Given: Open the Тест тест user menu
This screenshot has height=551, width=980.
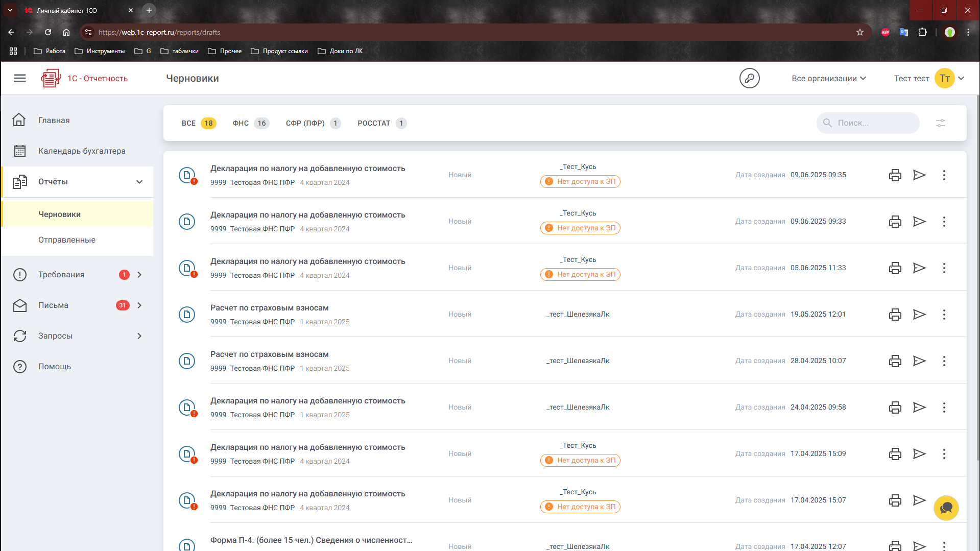Looking at the screenshot, I should pos(928,78).
